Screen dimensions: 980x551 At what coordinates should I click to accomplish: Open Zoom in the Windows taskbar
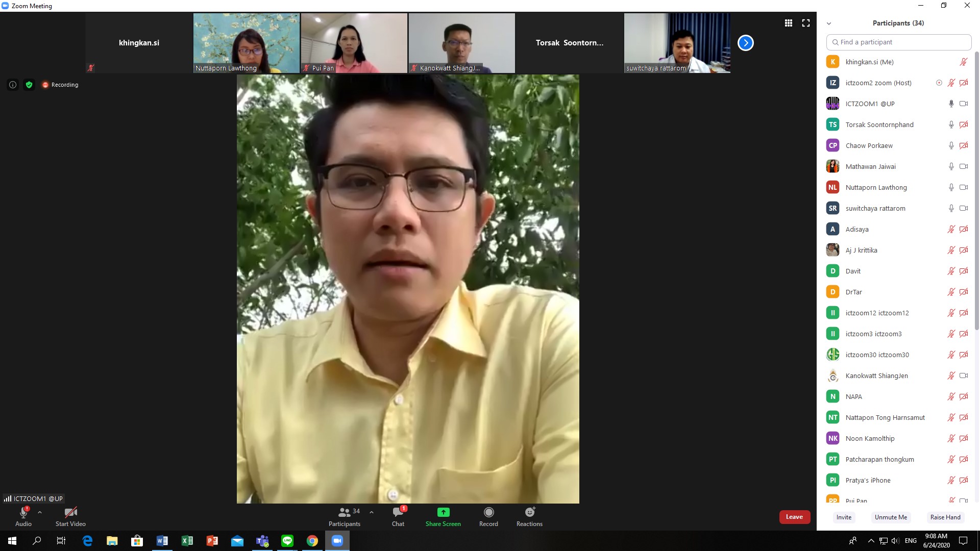pyautogui.click(x=337, y=541)
